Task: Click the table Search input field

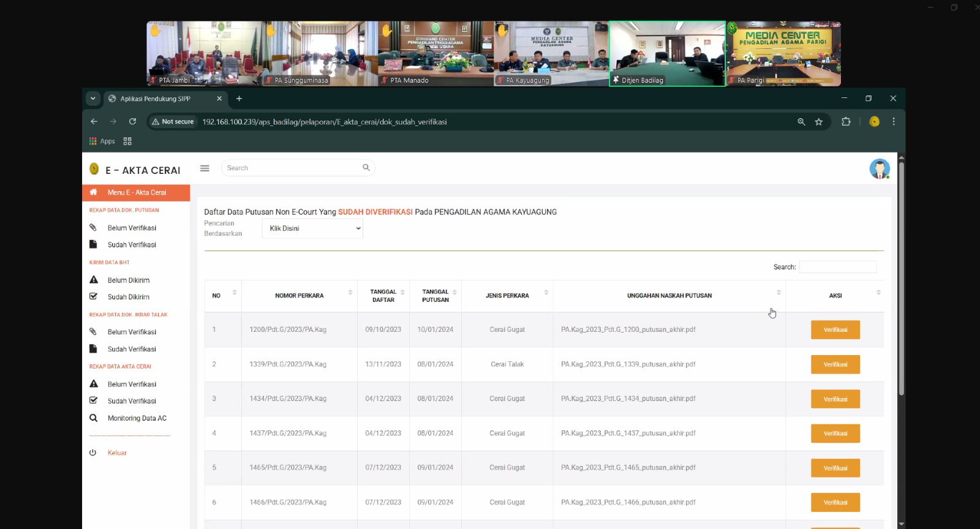Action: 837,267
